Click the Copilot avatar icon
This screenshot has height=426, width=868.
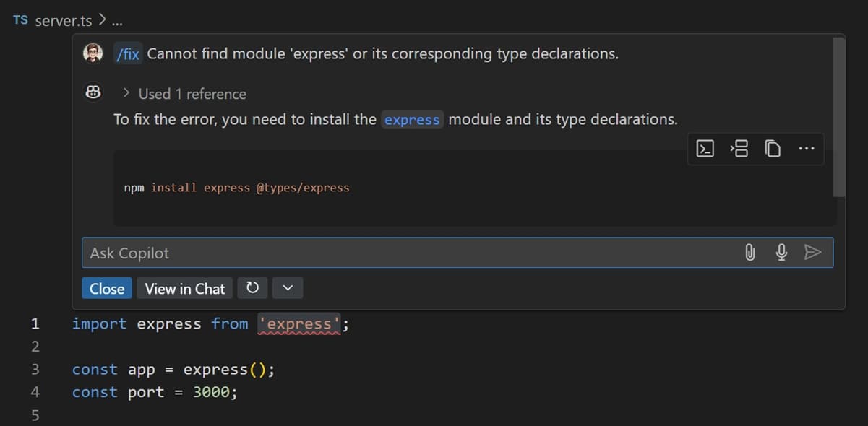coord(93,92)
